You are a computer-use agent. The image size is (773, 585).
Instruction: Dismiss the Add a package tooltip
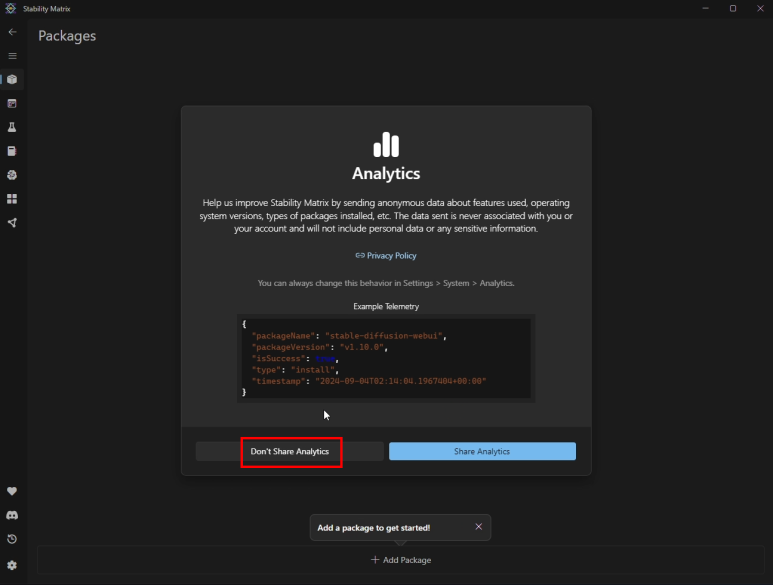tap(479, 527)
